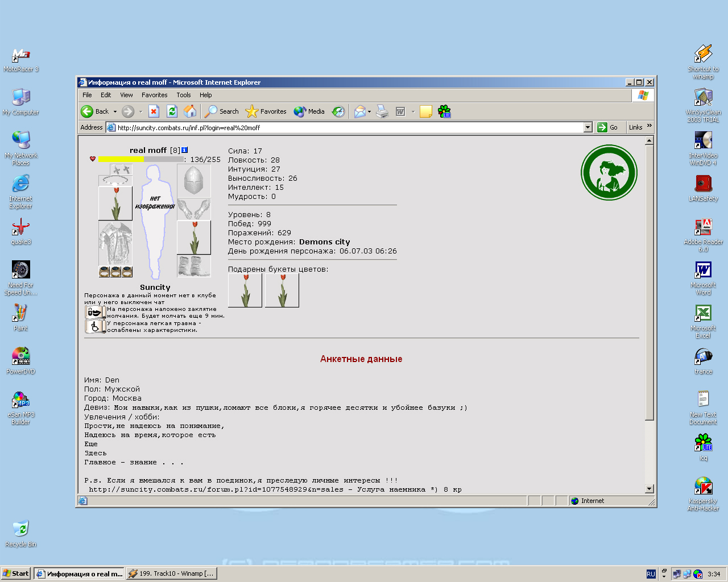The image size is (728, 582).
Task: Click the yellow health bar
Action: pyautogui.click(x=121, y=160)
